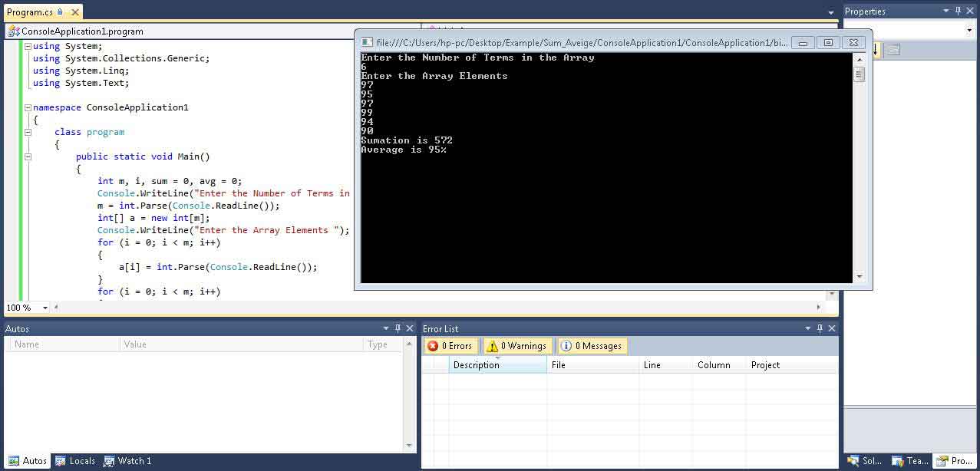Screen dimensions: 980x471
Task: Sort by the Description column header
Action: coord(497,365)
